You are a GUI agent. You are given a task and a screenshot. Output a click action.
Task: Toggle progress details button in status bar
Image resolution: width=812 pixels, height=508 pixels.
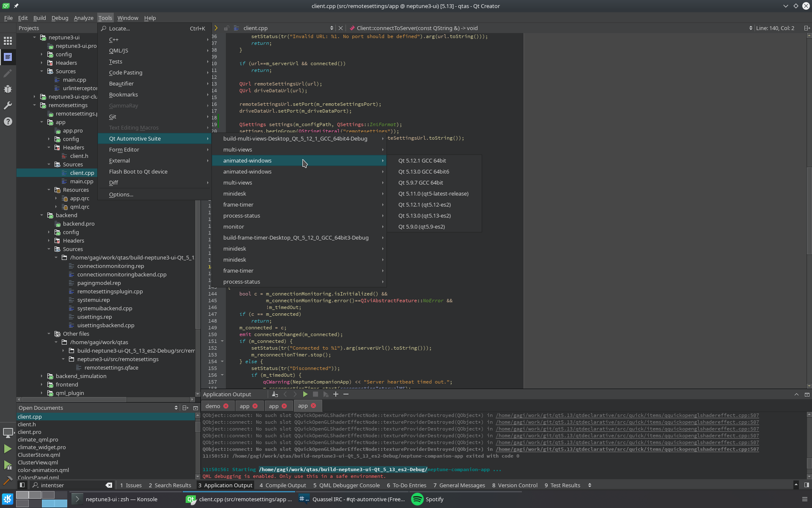[x=796, y=485]
